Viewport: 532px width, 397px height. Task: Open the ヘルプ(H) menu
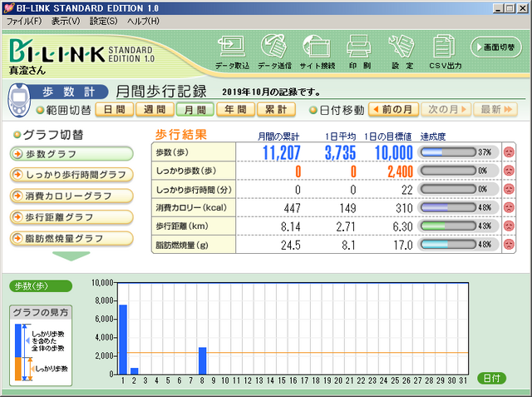point(143,22)
